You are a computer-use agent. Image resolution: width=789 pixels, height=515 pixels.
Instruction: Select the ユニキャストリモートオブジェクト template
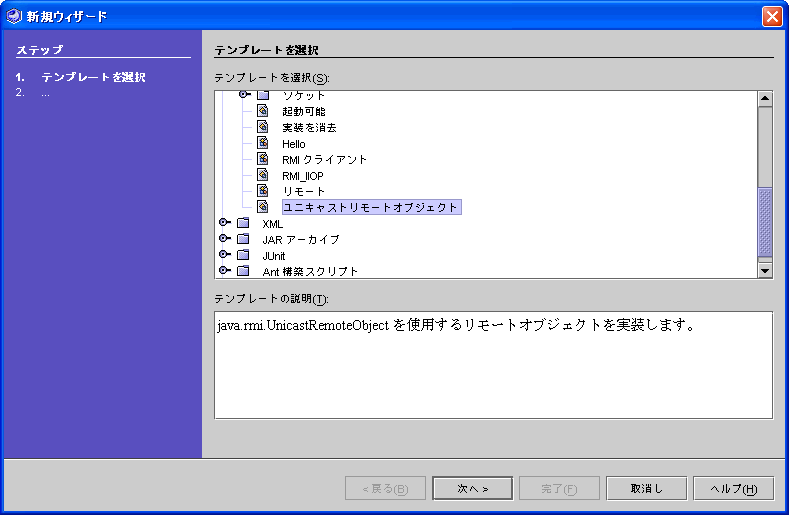click(x=370, y=207)
